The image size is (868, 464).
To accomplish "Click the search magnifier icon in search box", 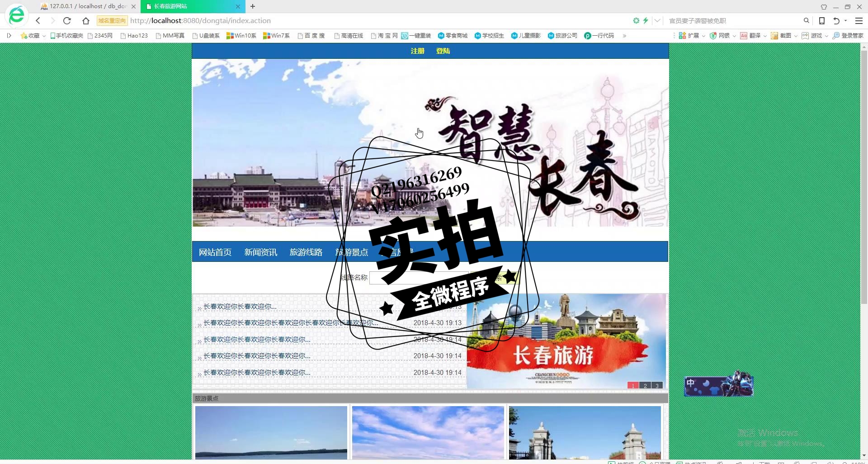I will pos(806,21).
